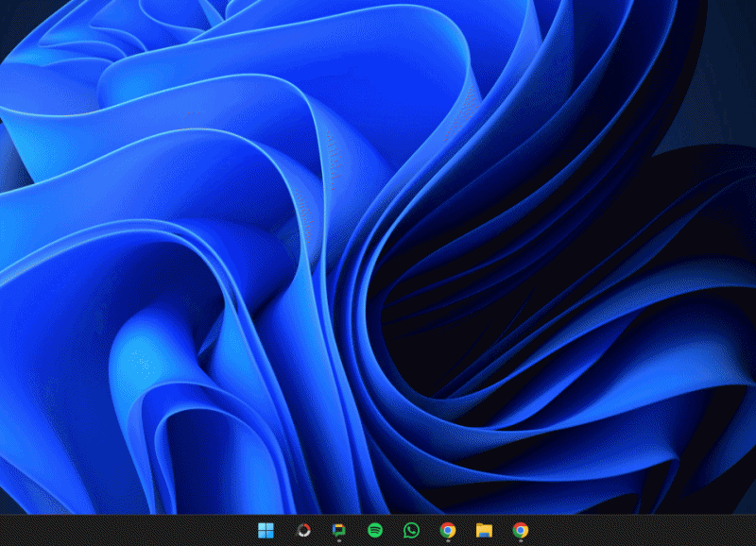The height and width of the screenshot is (546, 756).
Task: Select the green WhatsApp phone bubble icon
Action: pos(411,530)
